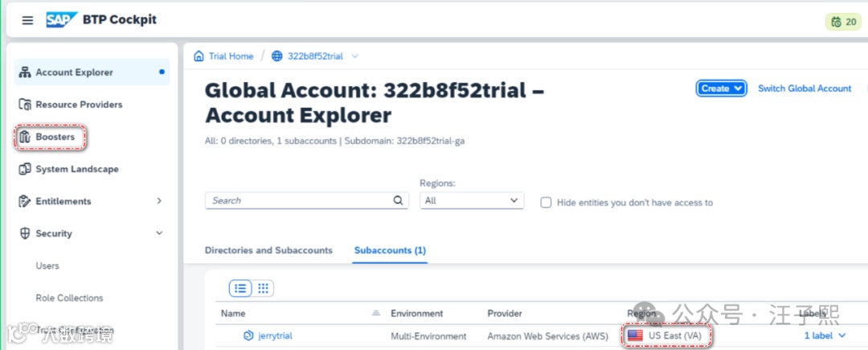
Task: Open the breadcrumb global account dropdown arrow
Action: (x=355, y=56)
